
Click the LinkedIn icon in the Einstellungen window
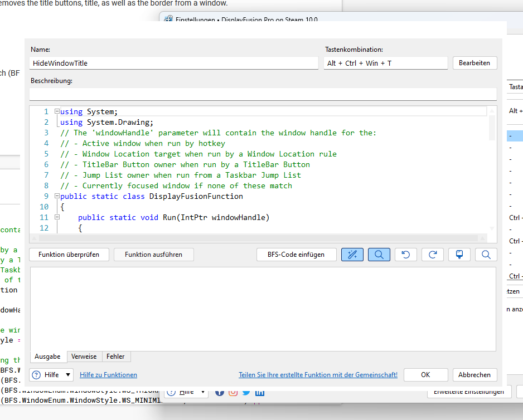tap(260, 393)
